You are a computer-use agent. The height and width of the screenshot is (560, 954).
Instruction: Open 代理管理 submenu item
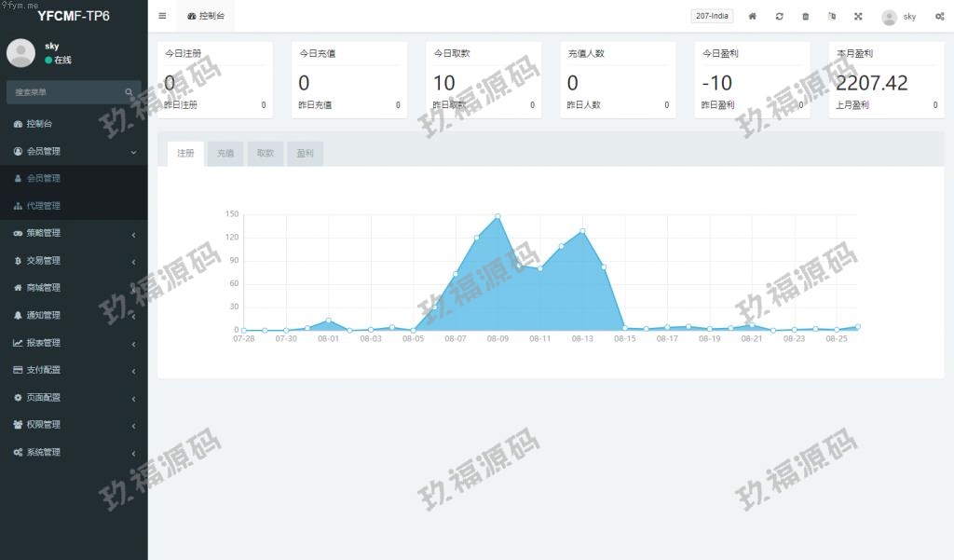point(43,206)
